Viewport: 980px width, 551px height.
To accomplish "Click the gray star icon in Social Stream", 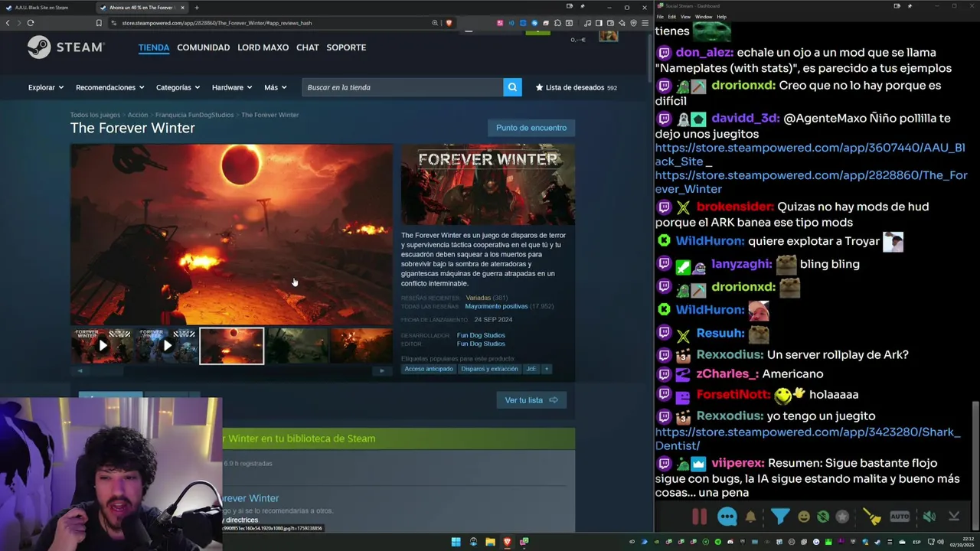I will click(842, 517).
